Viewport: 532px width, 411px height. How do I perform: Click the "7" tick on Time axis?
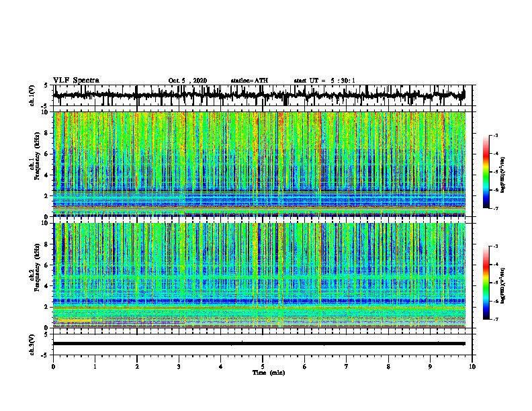347,367
